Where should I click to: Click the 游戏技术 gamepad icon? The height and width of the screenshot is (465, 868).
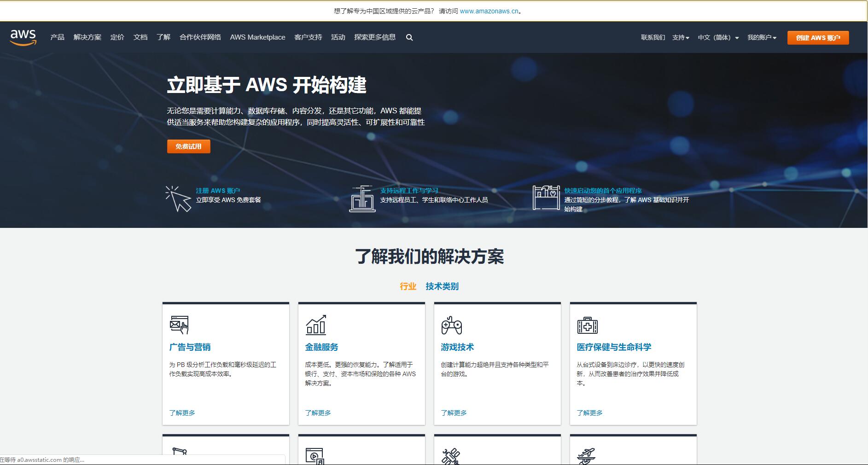coord(451,325)
